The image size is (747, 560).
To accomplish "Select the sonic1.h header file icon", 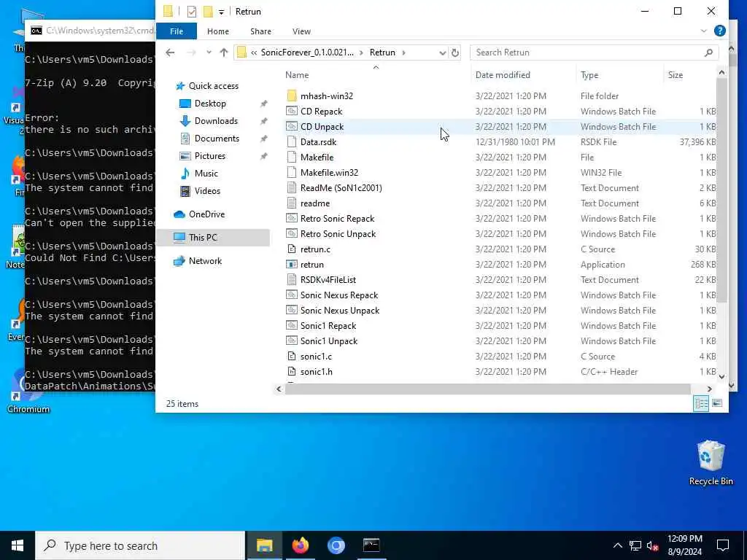I will click(x=292, y=371).
